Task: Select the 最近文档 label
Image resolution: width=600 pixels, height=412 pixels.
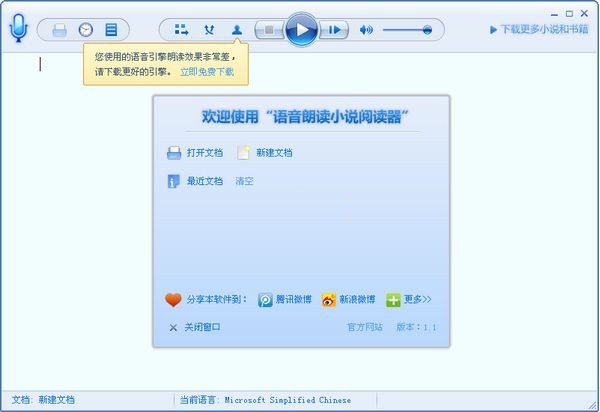Action: (205, 181)
